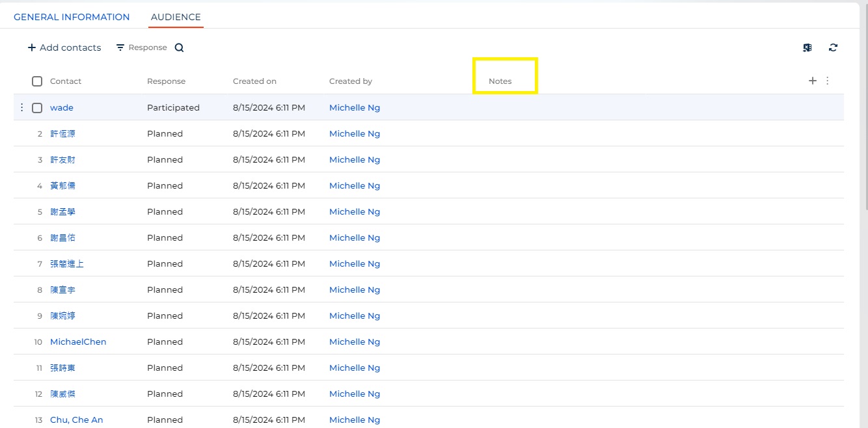Open the contact link in row 8
Screen dimensions: 868x428
pyautogui.click(x=62, y=289)
